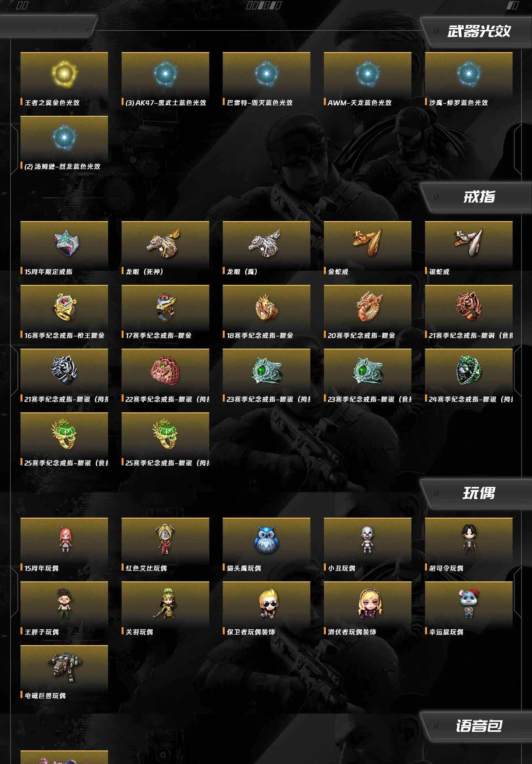Click the 20赛季纪念戒指-耀金 label

click(361, 335)
